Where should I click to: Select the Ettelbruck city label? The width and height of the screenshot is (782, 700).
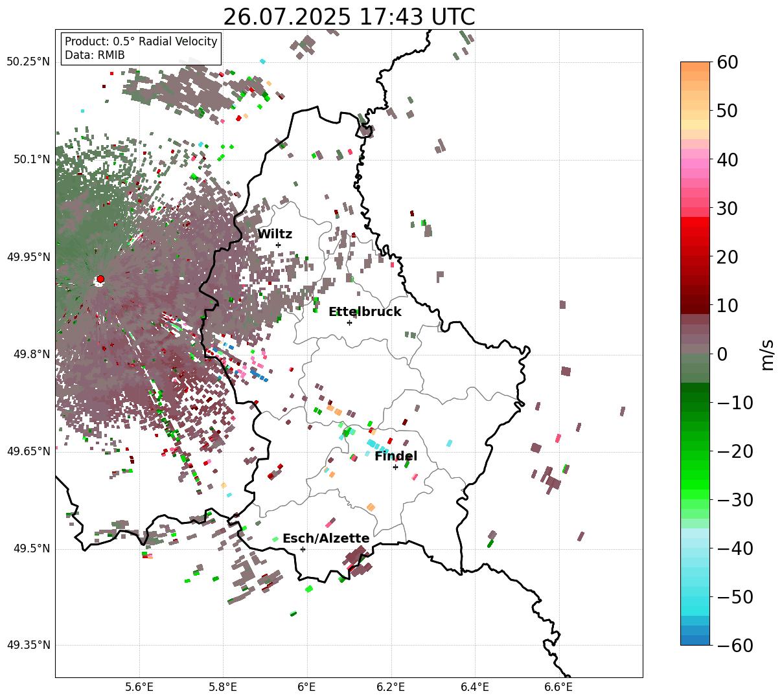[365, 312]
